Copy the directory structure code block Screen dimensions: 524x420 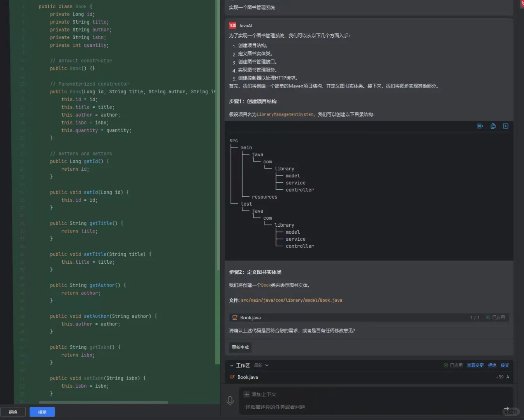(x=493, y=126)
